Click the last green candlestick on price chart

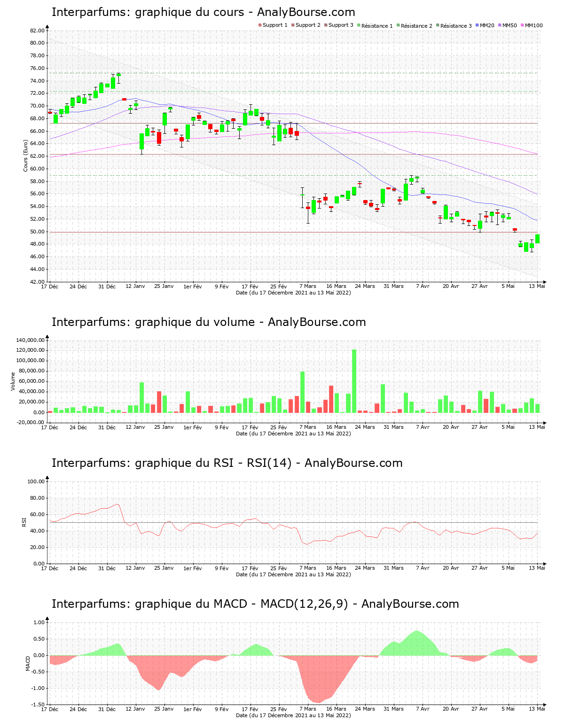point(537,239)
